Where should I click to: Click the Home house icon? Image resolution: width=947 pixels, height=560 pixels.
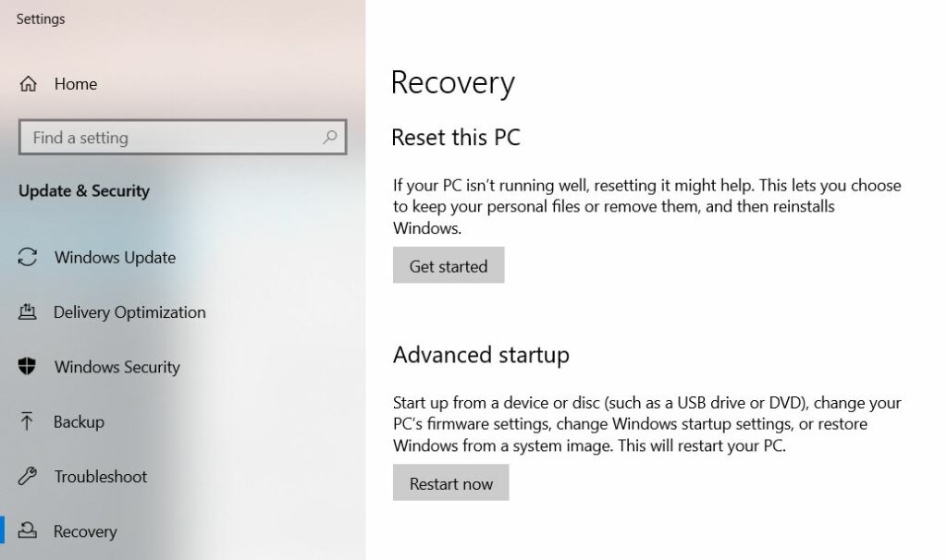28,84
